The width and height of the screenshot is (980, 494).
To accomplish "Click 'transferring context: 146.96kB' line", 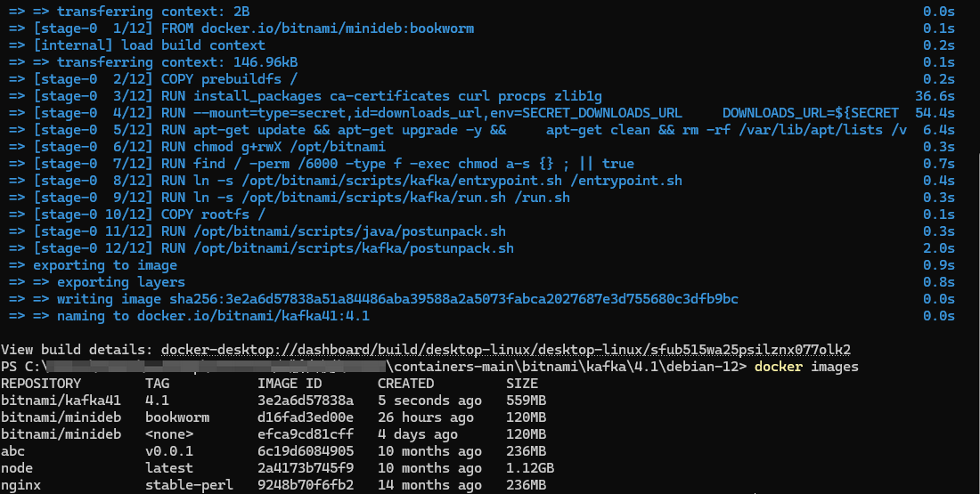I will click(153, 63).
